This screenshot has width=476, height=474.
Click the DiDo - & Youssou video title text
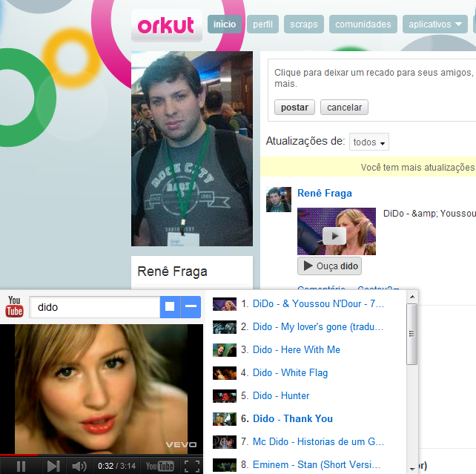(429, 214)
